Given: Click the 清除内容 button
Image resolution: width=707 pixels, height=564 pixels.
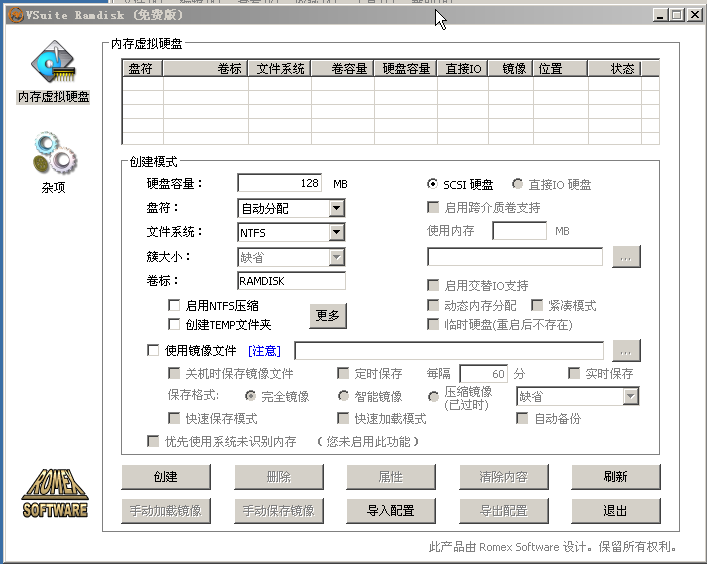Looking at the screenshot, I should pyautogui.click(x=504, y=477).
